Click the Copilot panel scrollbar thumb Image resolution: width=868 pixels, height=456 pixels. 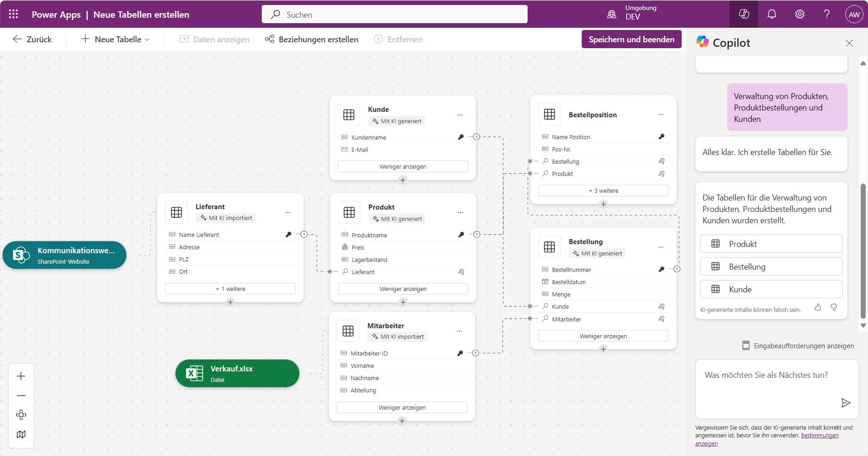[x=863, y=251]
